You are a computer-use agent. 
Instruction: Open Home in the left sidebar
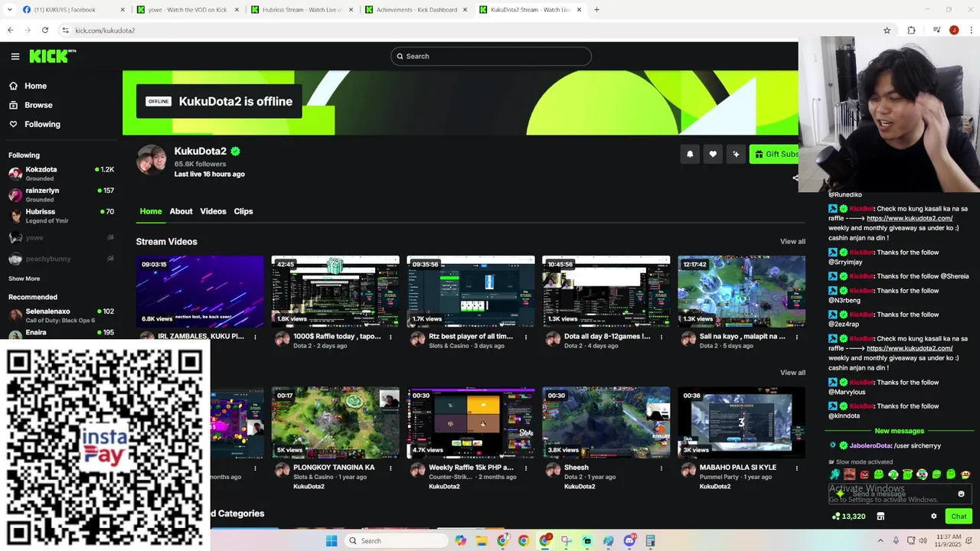pos(35,86)
